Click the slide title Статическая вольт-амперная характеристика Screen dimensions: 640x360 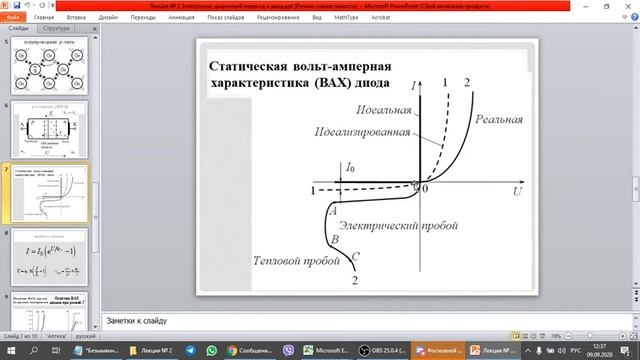coord(300,74)
